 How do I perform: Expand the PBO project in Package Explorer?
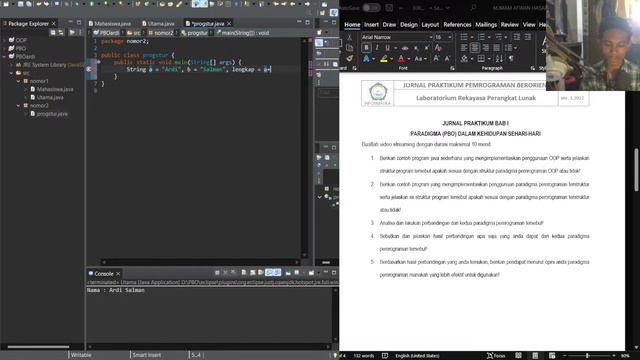click(x=4, y=49)
